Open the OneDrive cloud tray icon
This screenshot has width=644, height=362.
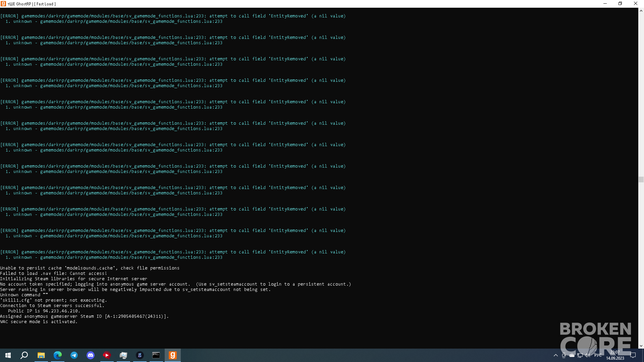coord(572,355)
